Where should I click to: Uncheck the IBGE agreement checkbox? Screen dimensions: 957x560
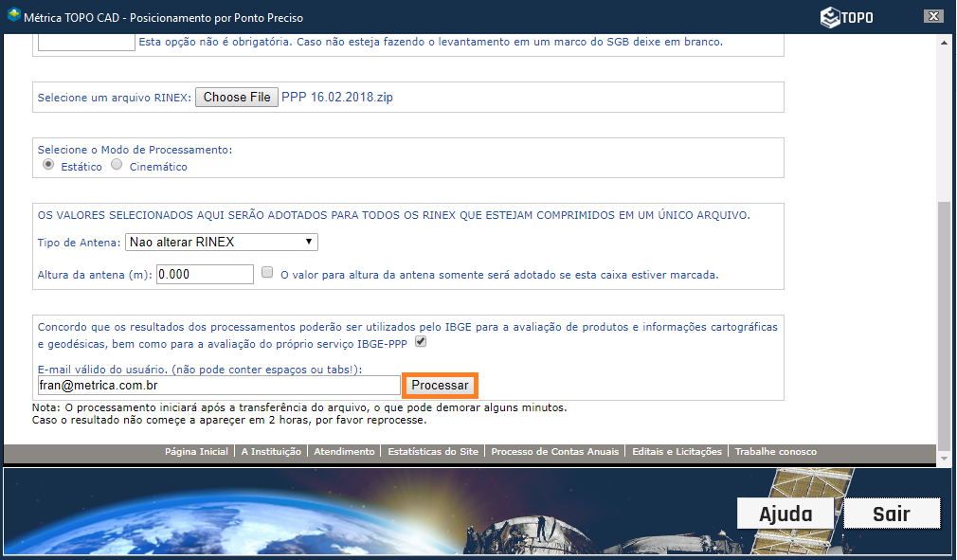(x=421, y=342)
